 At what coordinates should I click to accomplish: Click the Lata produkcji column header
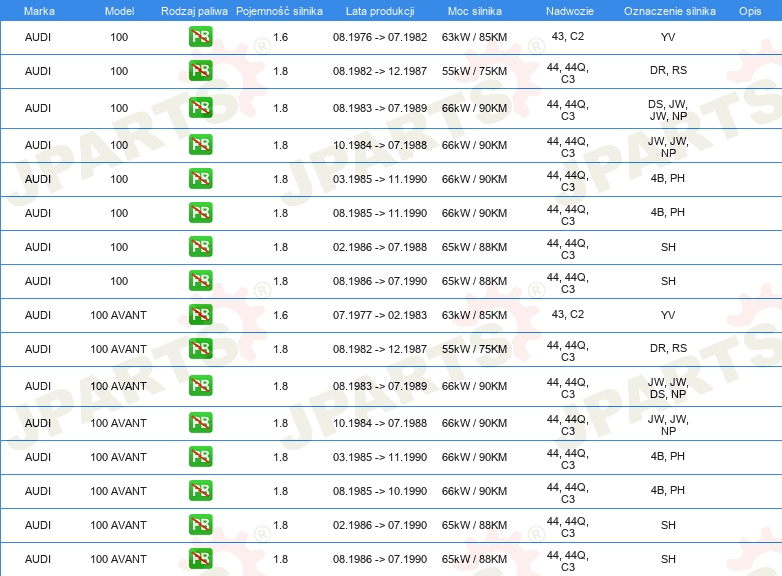click(x=380, y=11)
